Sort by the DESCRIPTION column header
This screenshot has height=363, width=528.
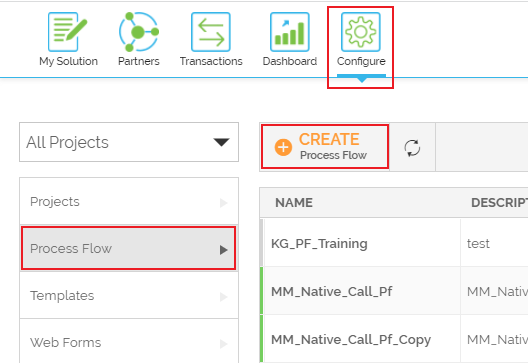pos(499,203)
